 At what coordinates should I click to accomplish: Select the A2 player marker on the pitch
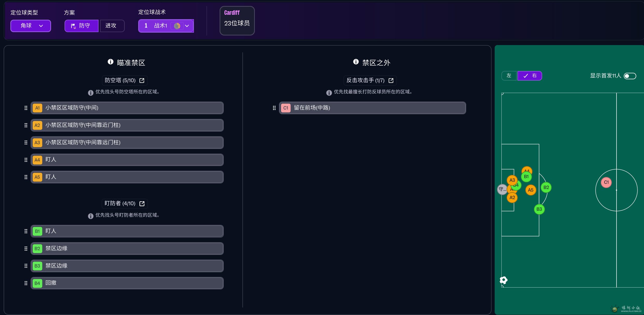[512, 197]
